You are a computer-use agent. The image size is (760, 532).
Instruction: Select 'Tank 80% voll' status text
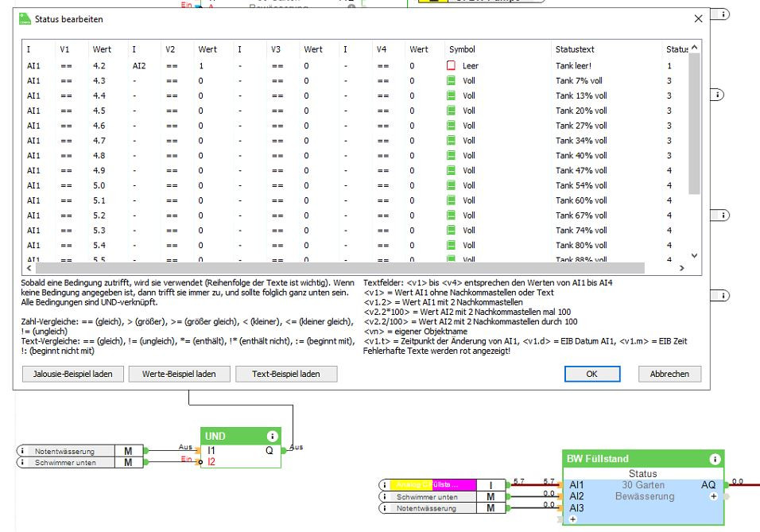pyautogui.click(x=581, y=245)
